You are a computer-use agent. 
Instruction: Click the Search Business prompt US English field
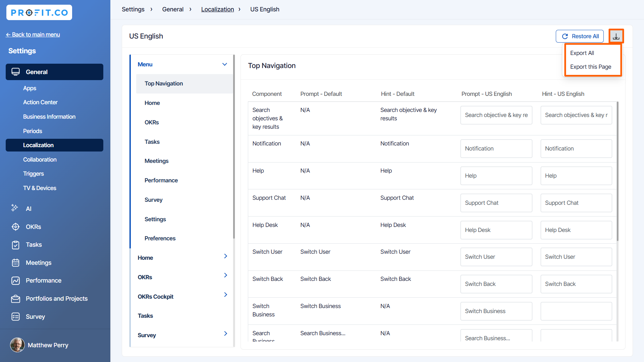(x=496, y=336)
